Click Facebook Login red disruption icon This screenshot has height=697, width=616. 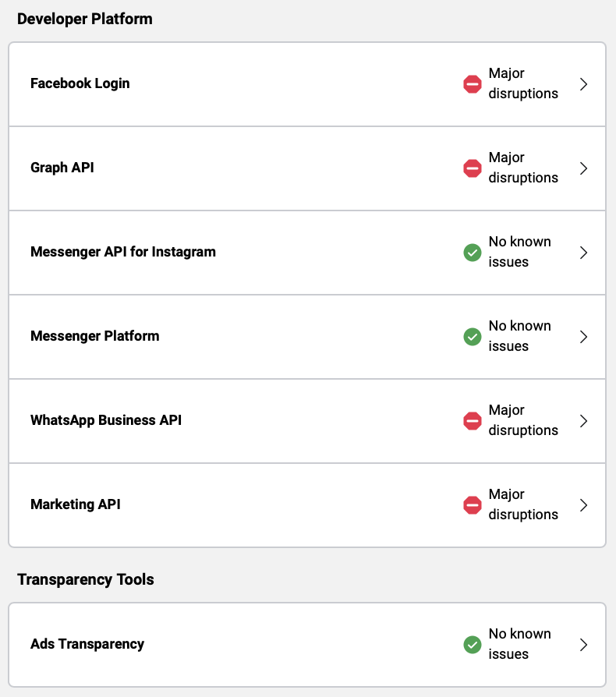click(x=472, y=84)
